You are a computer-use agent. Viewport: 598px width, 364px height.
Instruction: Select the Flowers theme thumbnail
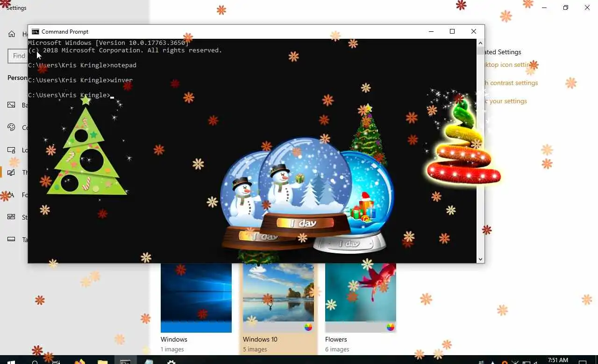tap(361, 298)
